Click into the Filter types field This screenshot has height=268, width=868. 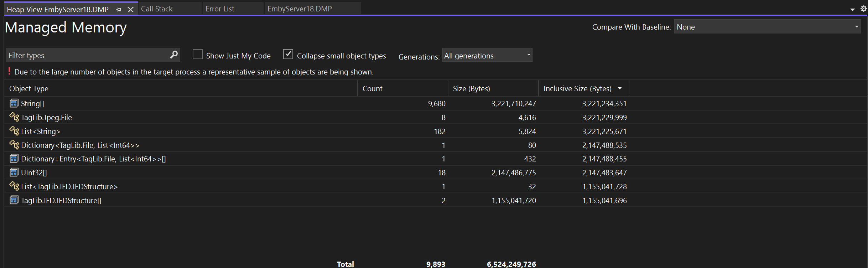click(87, 55)
